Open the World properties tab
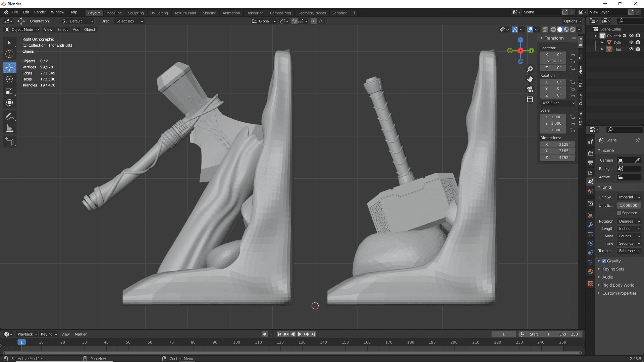 (591, 191)
